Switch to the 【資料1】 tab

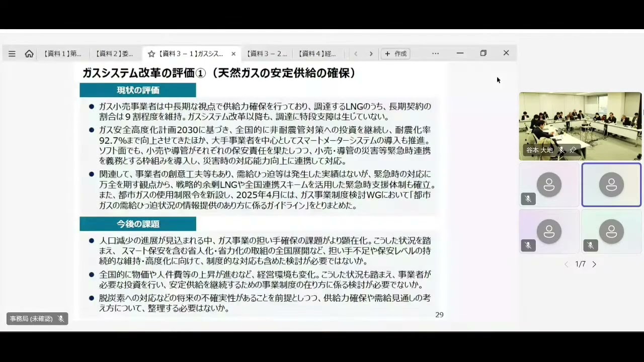click(62, 54)
